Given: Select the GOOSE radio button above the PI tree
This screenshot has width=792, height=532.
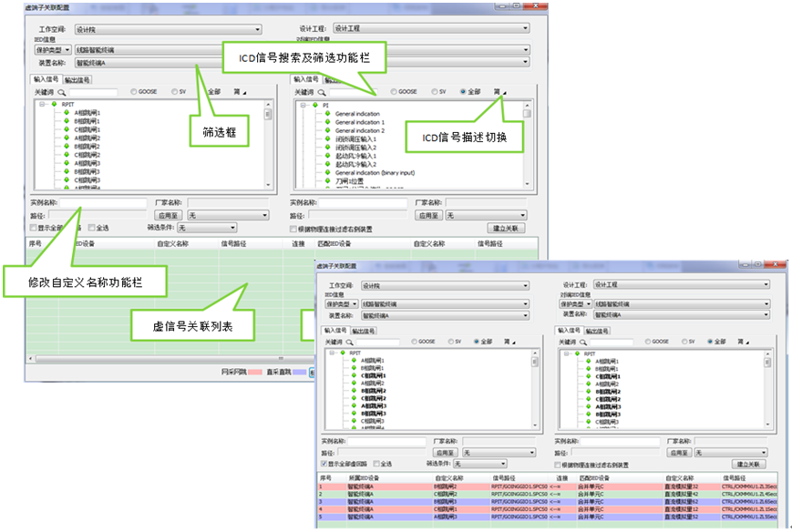Looking at the screenshot, I should 393,92.
